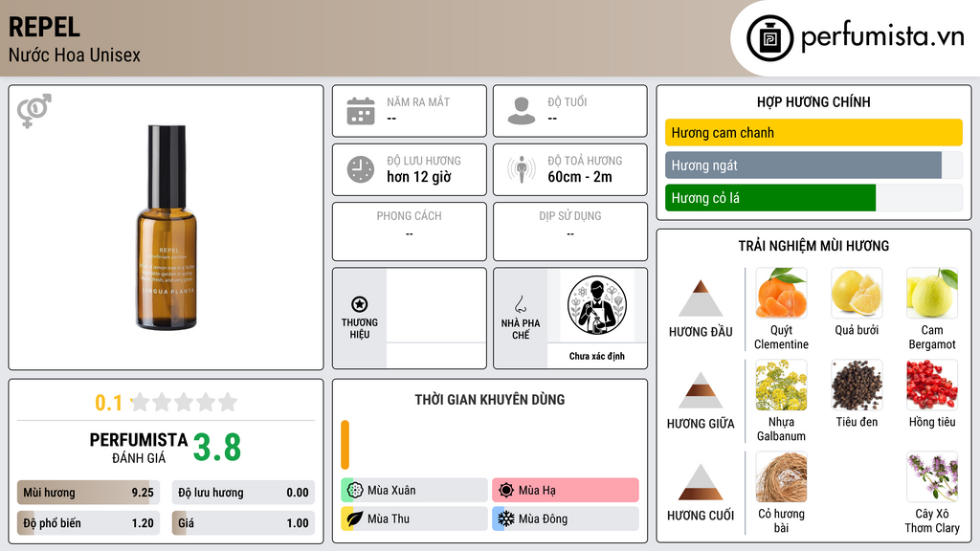The width and height of the screenshot is (980, 551).
Task: Click the nose icon above Nhà Pha Chế
Action: coord(520,304)
